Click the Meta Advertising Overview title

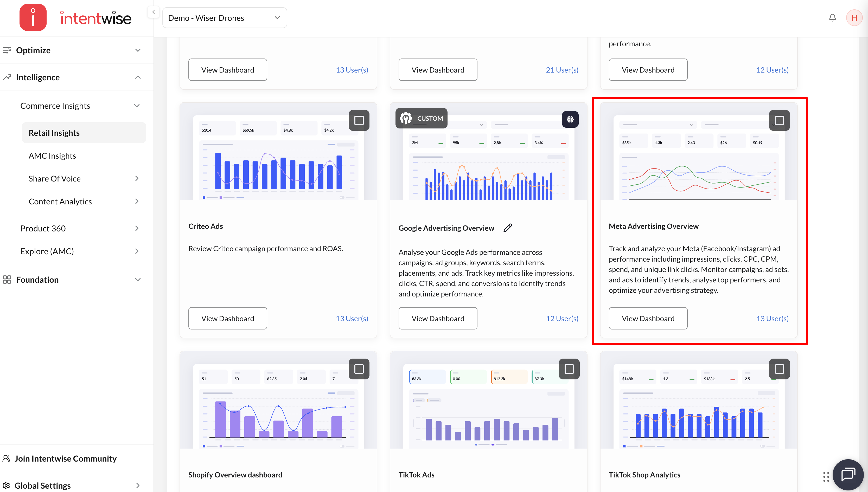coord(654,226)
